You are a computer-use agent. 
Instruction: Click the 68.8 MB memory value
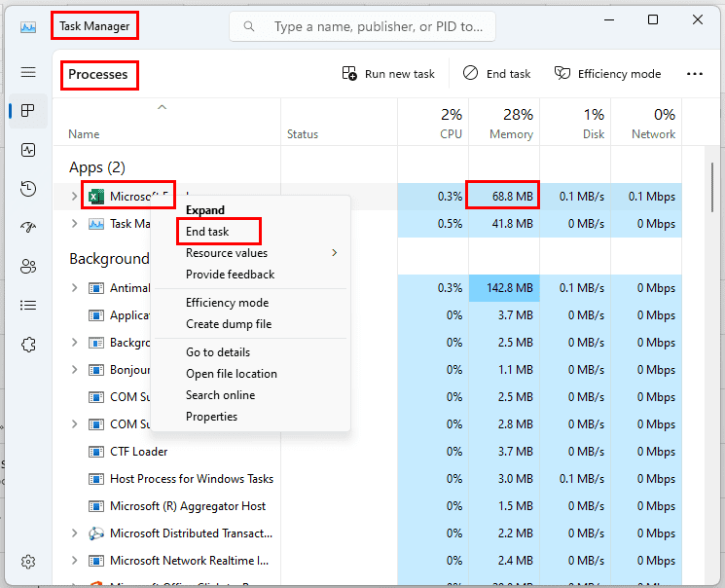point(512,197)
